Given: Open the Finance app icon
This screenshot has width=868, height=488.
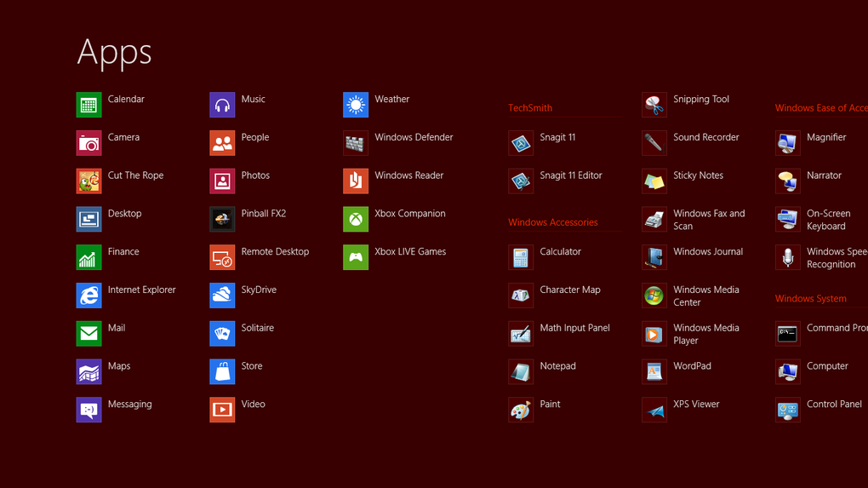Looking at the screenshot, I should 89,257.
